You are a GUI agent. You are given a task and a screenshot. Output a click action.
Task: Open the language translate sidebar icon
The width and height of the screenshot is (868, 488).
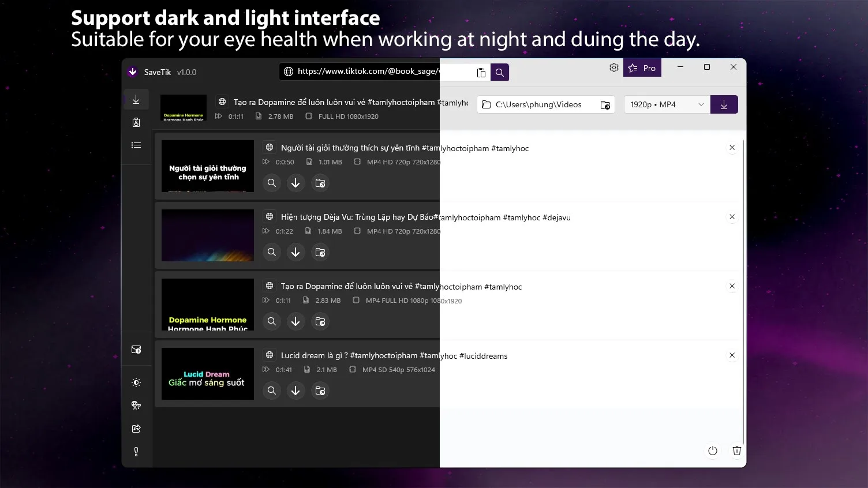(x=136, y=406)
